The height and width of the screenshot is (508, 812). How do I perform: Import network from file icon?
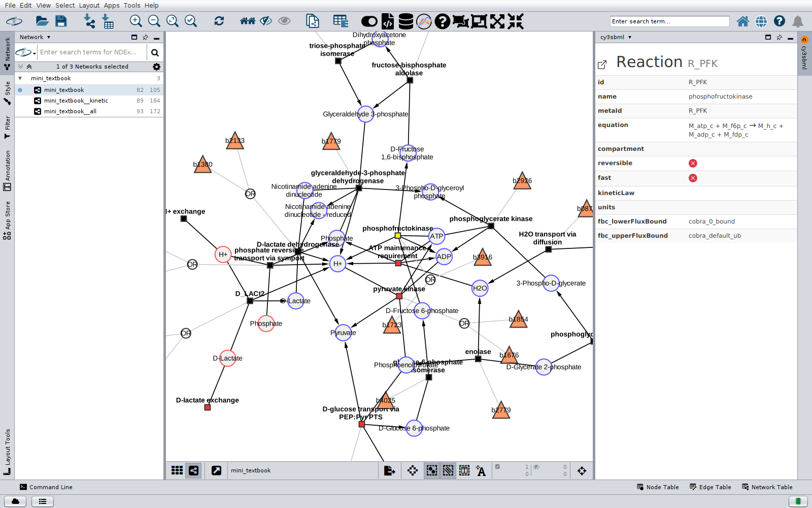(89, 21)
